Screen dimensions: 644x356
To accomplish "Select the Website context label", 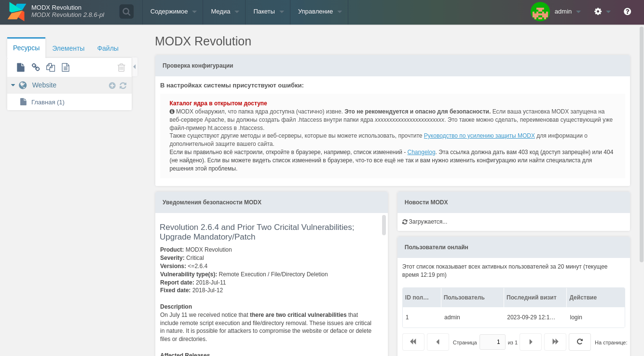I will (44, 85).
